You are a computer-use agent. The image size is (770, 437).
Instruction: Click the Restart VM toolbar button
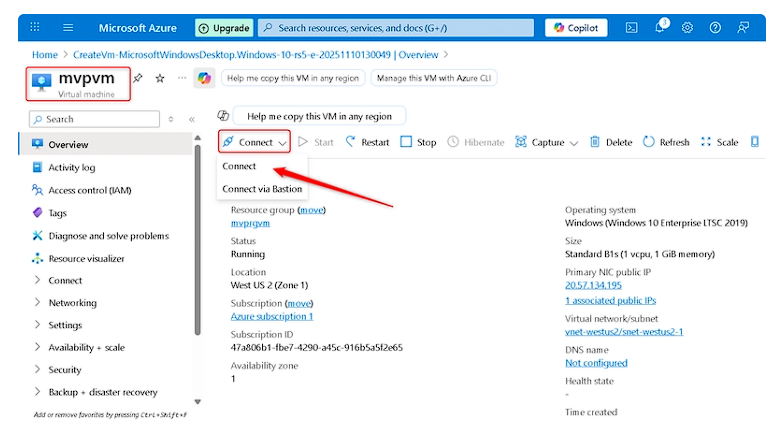point(367,142)
